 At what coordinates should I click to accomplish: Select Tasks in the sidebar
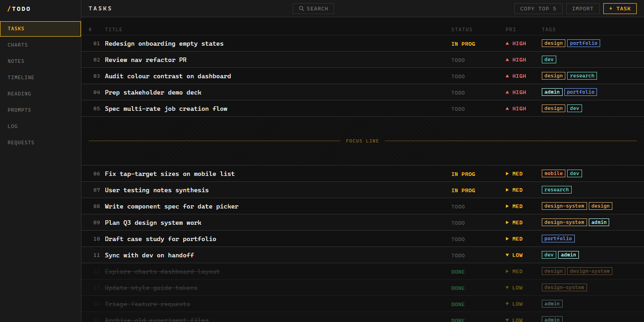pyautogui.click(x=40, y=28)
